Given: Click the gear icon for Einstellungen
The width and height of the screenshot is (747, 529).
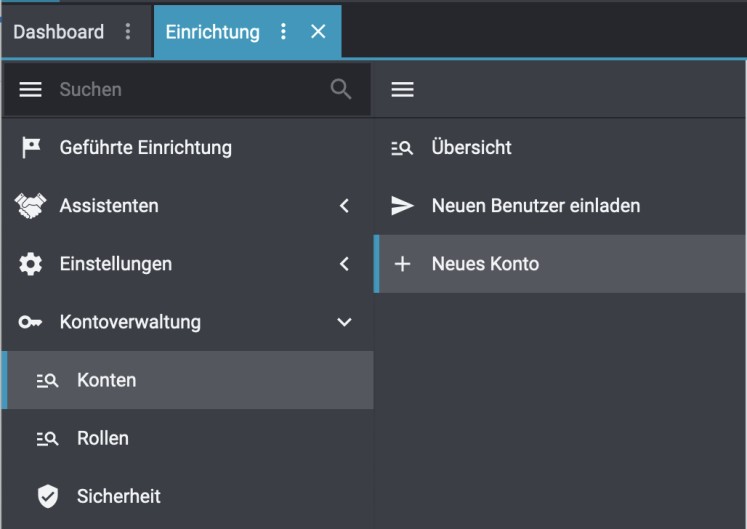Looking at the screenshot, I should tap(31, 264).
